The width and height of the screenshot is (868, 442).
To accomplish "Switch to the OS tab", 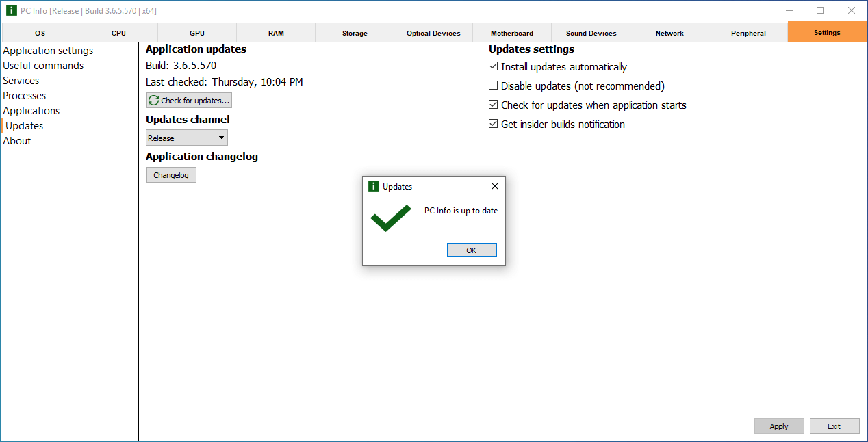I will 40,33.
